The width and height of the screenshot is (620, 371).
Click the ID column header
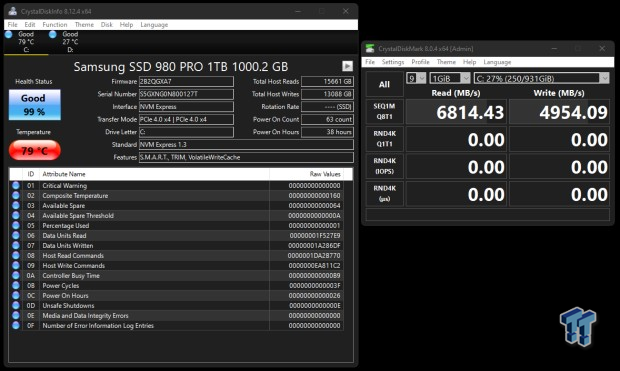(30, 174)
